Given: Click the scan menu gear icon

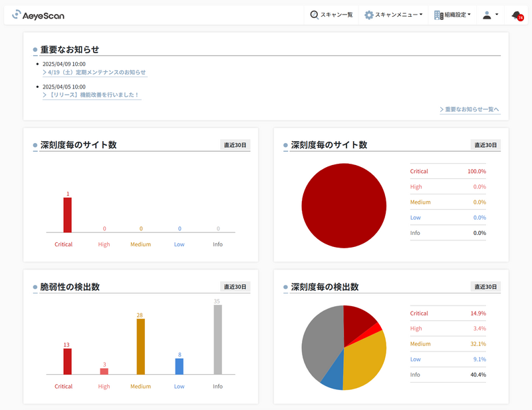Looking at the screenshot, I should (x=369, y=15).
